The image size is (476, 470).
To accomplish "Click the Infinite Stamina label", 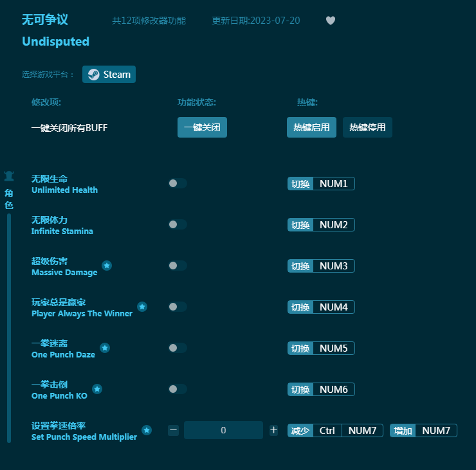I will click(62, 231).
